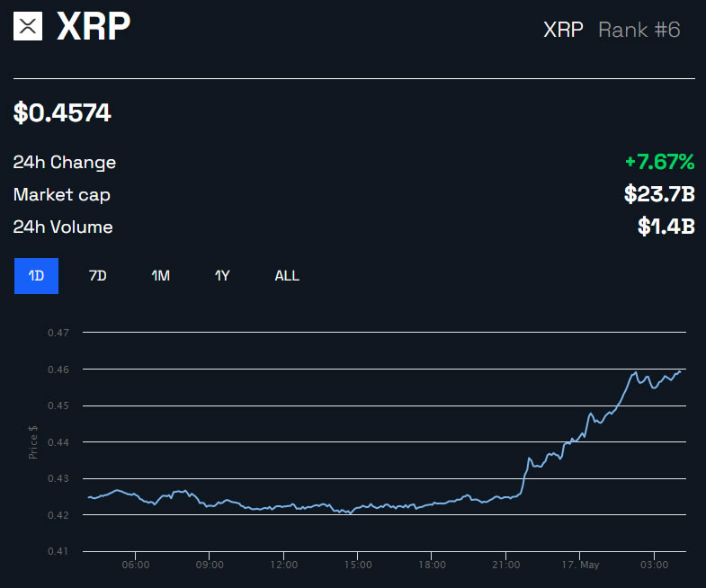Click the 24h Volume label

63,227
